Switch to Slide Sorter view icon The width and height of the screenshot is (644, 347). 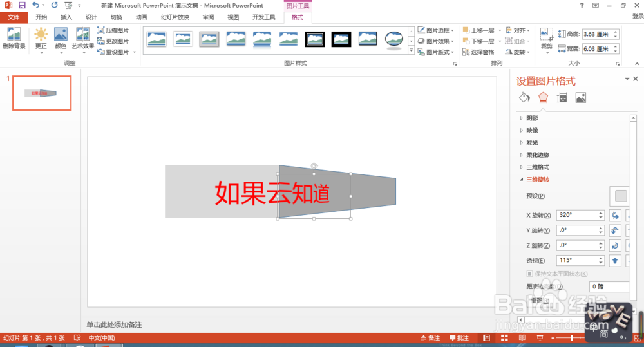(x=504, y=338)
